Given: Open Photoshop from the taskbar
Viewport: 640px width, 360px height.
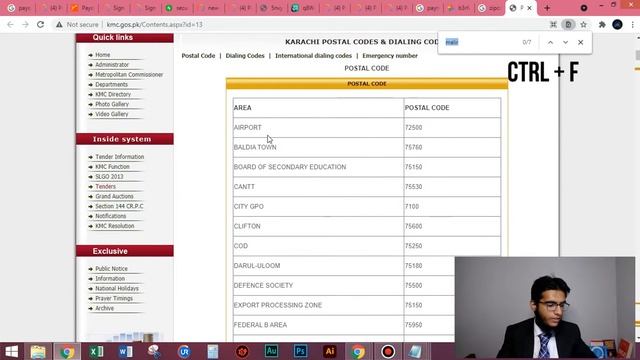Looking at the screenshot, I should [x=300, y=351].
